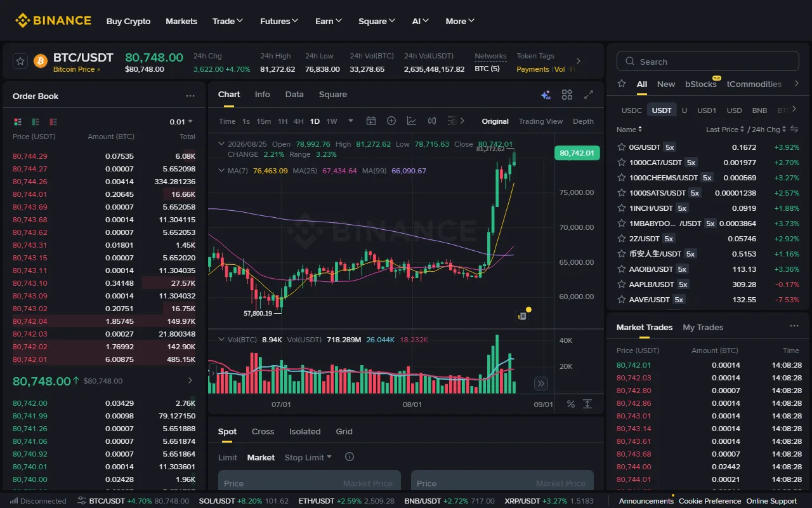Click the Disconnected status indicator
This screenshot has height=508, width=812.
39,501
